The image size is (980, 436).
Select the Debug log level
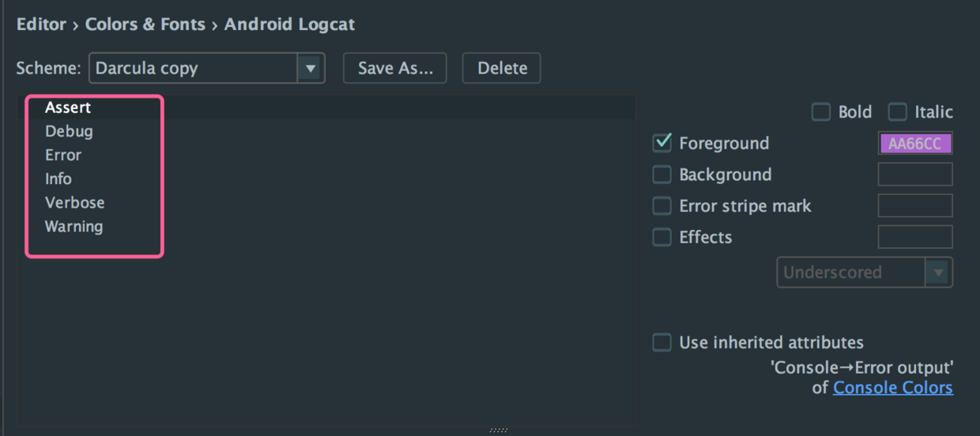coord(69,131)
